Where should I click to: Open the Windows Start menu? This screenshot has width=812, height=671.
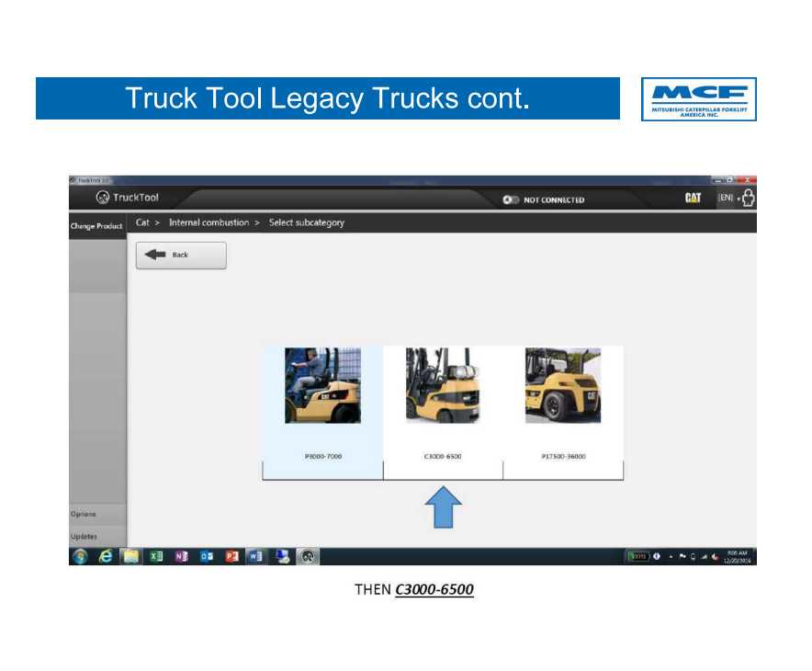(x=80, y=556)
